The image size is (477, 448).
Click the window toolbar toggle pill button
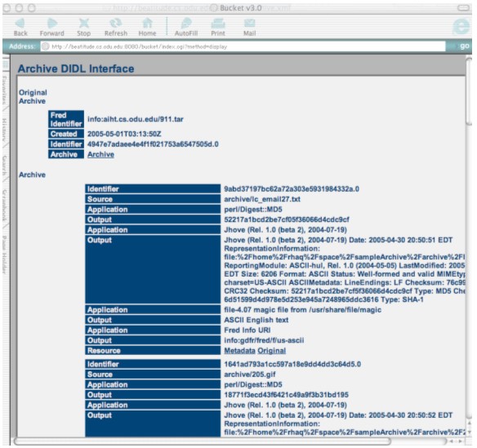pyautogui.click(x=463, y=7)
